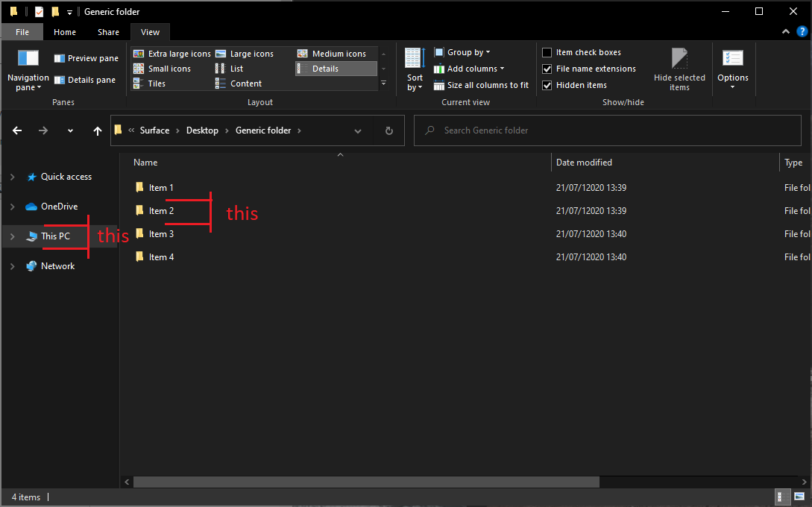Expand Network tree node
The image size is (812, 507).
point(13,266)
